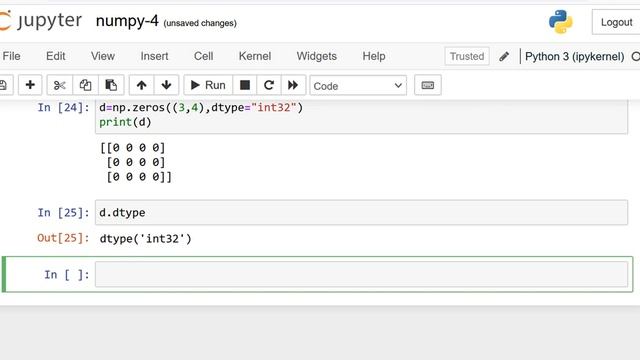The image size is (640, 360).
Task: Click the Out[25] prompt label
Action: (x=63, y=238)
